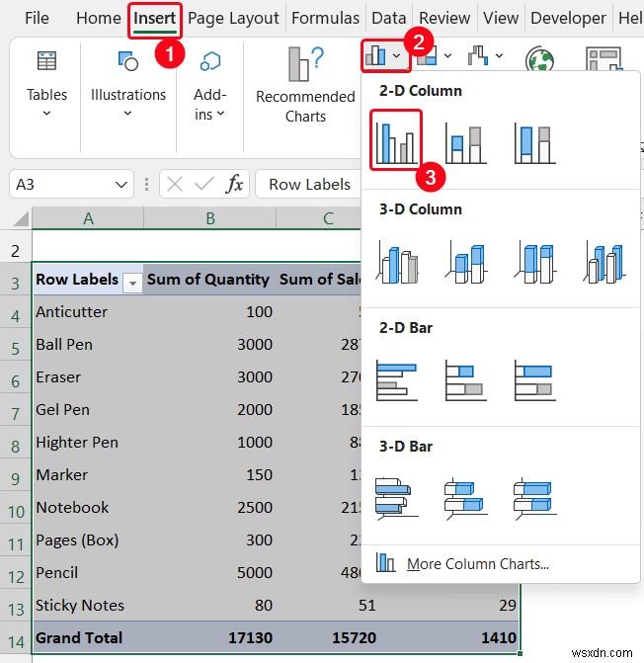This screenshot has width=644, height=663.
Task: Switch to the Insert tab
Action: pyautogui.click(x=155, y=18)
